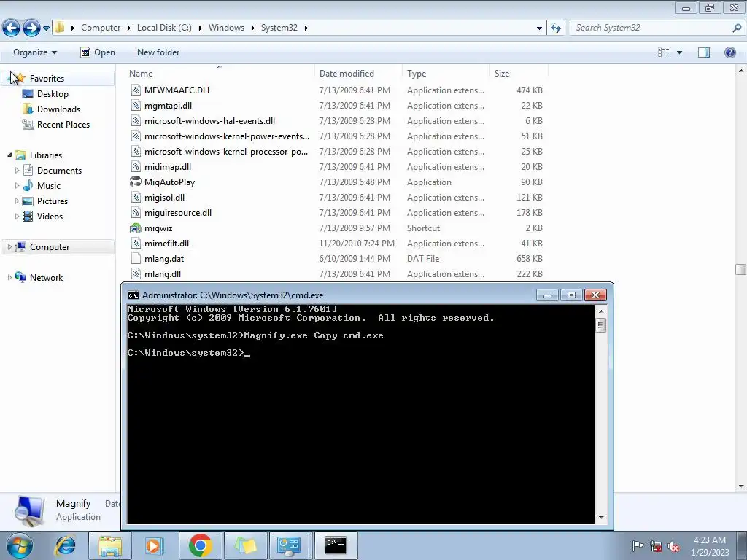Open Windows Explorer from the taskbar
This screenshot has height=560, width=747.
tap(111, 545)
